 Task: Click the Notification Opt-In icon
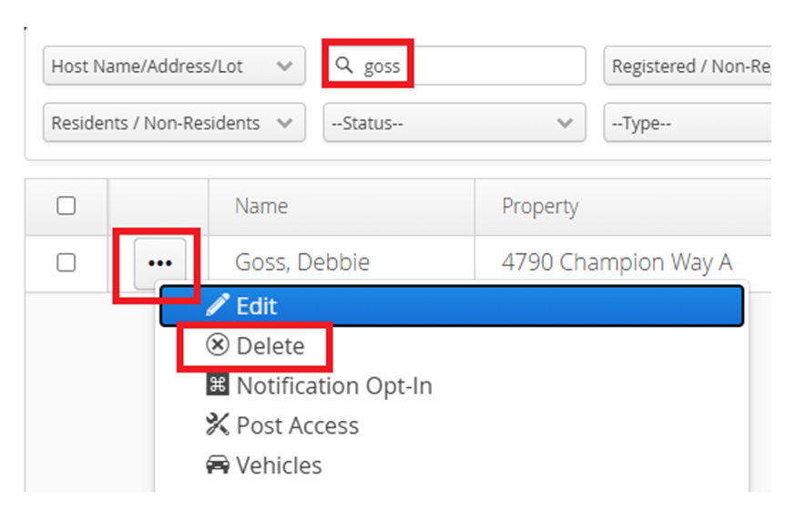pyautogui.click(x=217, y=384)
